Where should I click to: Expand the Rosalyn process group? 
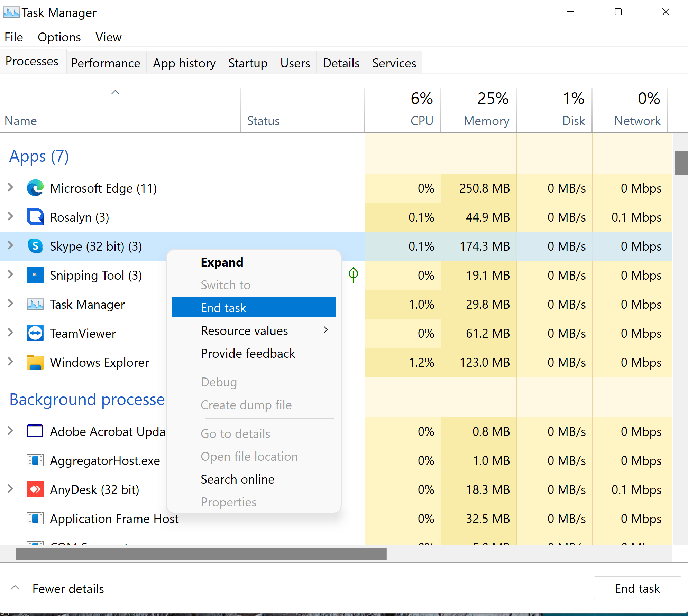(x=10, y=217)
